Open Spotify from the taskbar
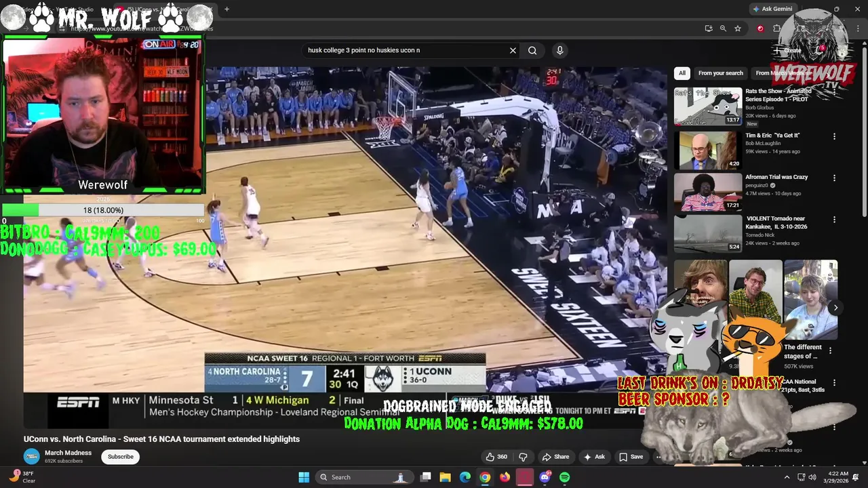This screenshot has height=488, width=868. 564,477
